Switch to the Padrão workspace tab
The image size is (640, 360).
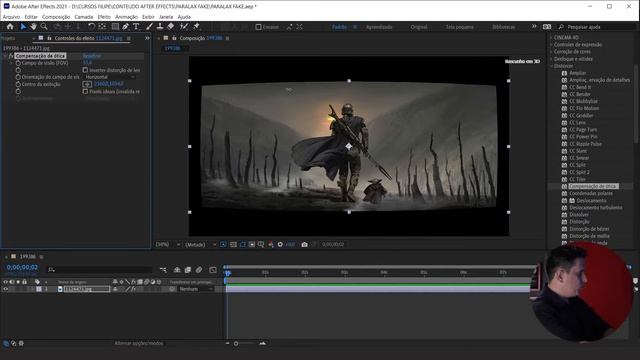coord(339,27)
